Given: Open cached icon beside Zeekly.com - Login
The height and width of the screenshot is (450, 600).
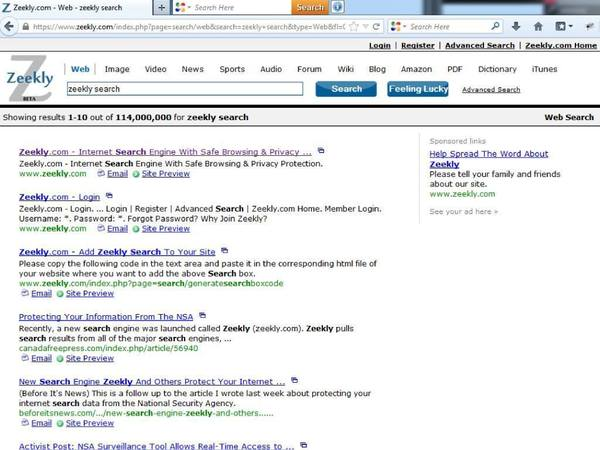Looking at the screenshot, I should point(109,196).
